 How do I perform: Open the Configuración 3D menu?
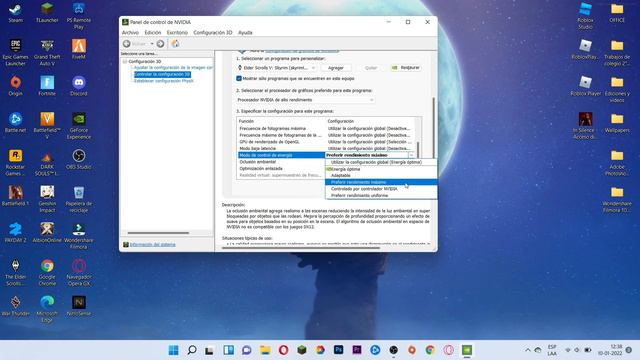tap(213, 32)
